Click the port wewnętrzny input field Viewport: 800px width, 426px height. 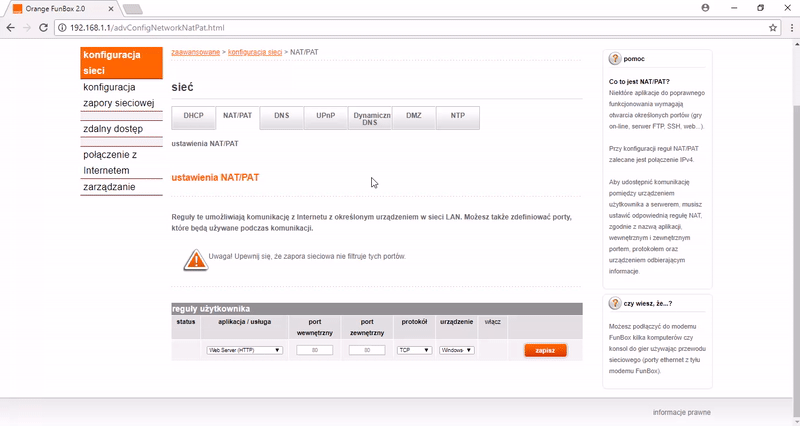point(314,350)
